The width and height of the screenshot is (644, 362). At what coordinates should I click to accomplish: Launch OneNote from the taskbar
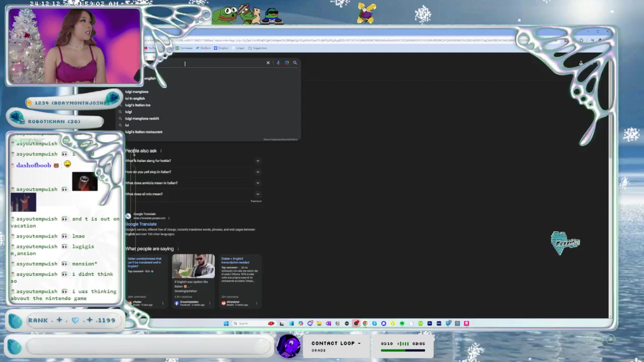click(x=328, y=323)
